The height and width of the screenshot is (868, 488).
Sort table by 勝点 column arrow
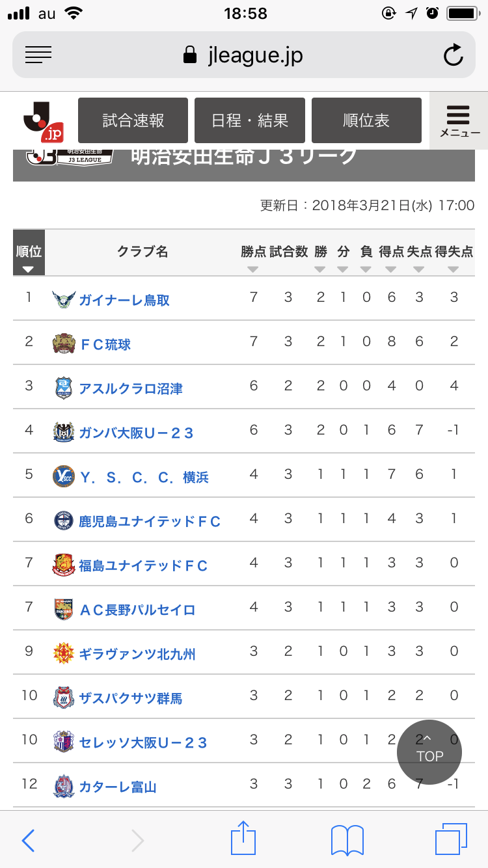[253, 269]
